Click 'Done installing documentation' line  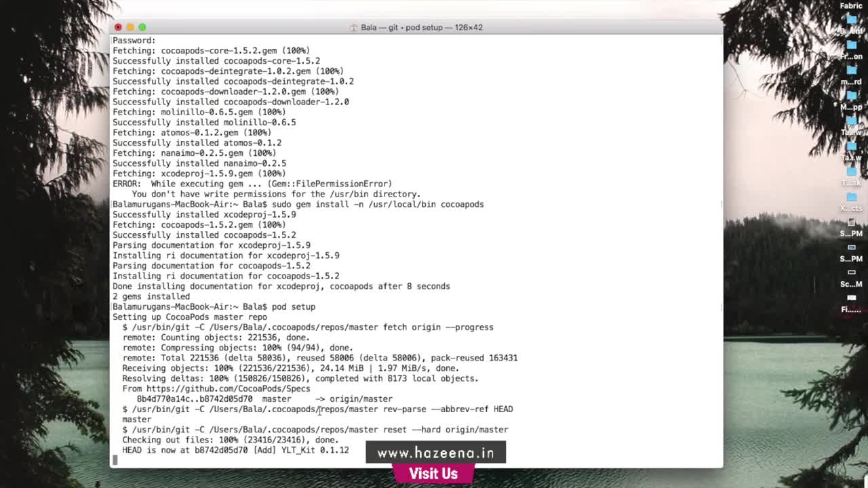(x=281, y=286)
